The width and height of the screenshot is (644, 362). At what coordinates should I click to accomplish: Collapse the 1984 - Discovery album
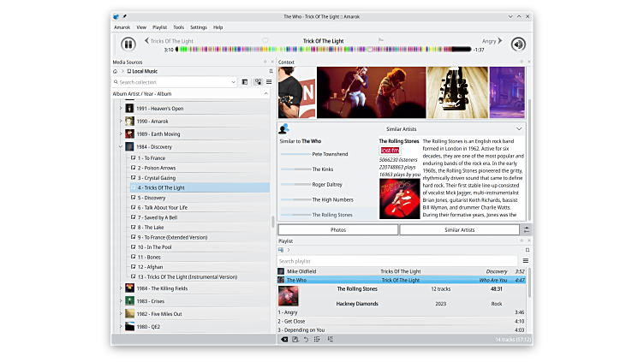pos(120,146)
